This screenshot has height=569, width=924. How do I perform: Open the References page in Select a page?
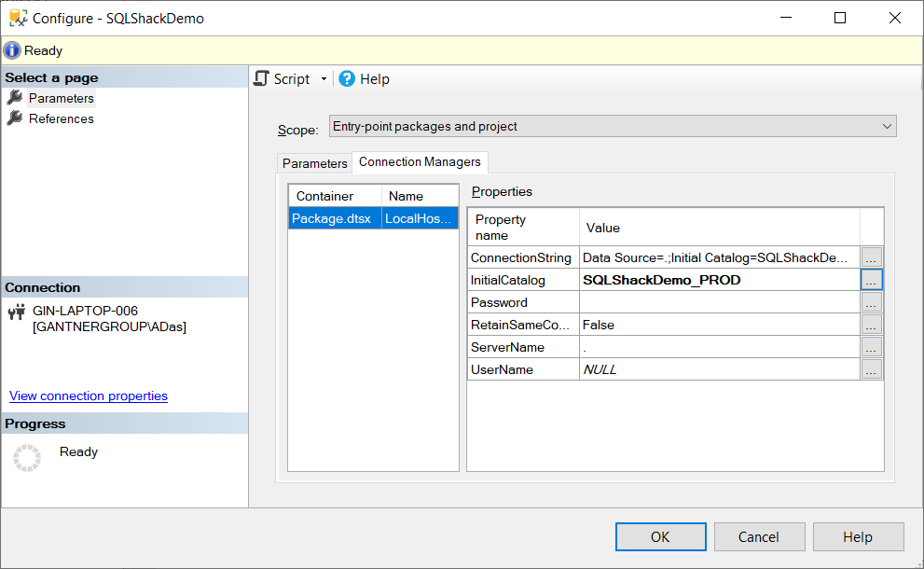(x=62, y=118)
